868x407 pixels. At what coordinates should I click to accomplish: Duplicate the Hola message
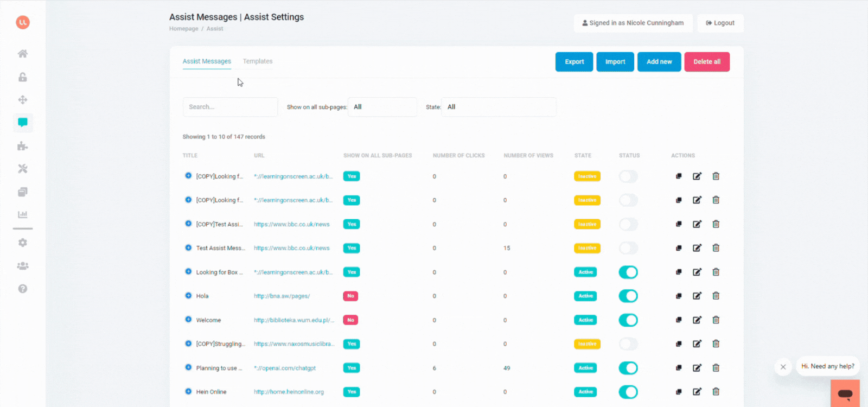[679, 296]
